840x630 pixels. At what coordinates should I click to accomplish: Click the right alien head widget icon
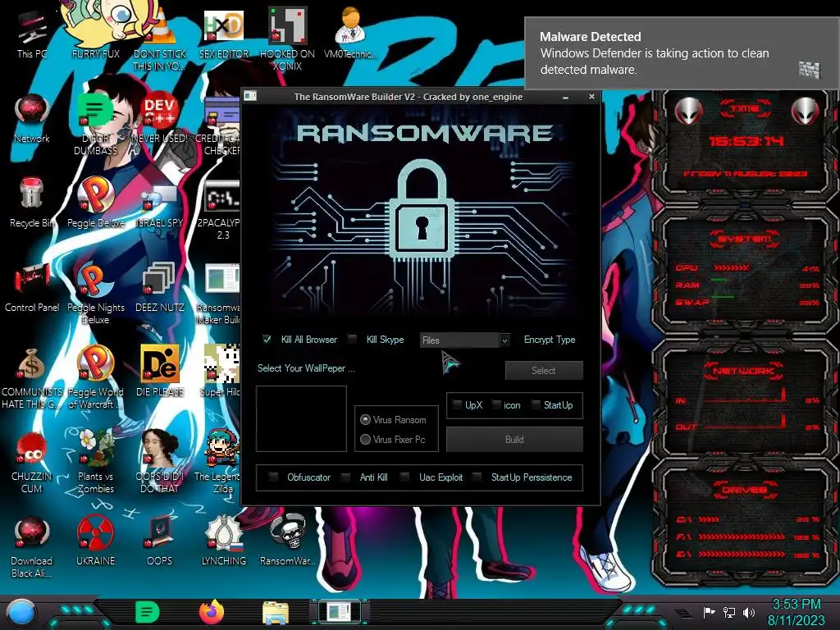point(806,111)
